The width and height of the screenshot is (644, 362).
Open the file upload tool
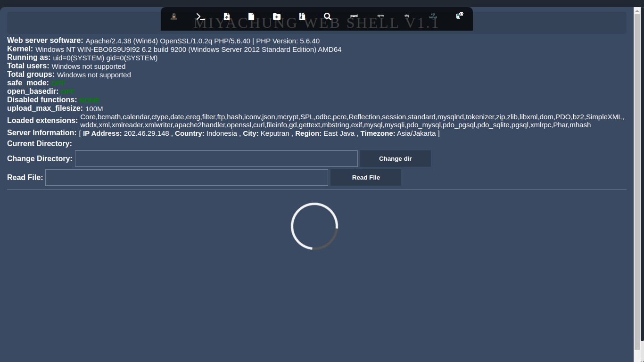pyautogui.click(x=227, y=16)
